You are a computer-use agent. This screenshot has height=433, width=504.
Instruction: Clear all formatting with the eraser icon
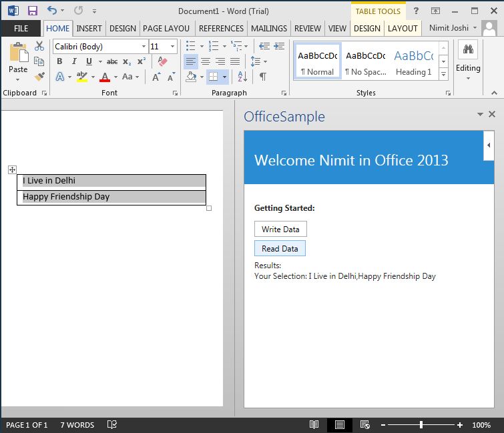click(x=162, y=61)
